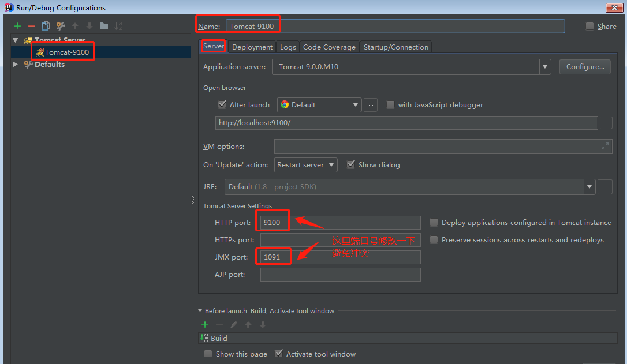The image size is (627, 364).
Task: Click the browse button next to the browser dropdown
Action: (371, 105)
